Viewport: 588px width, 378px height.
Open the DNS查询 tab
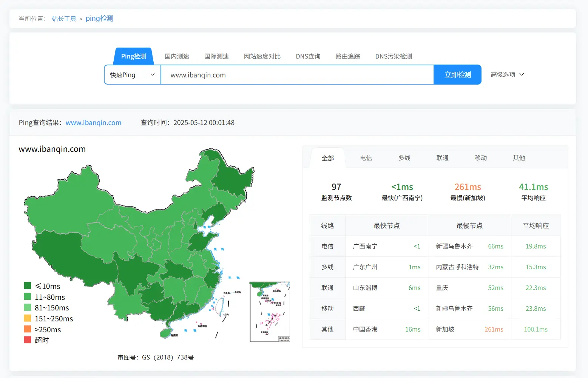point(308,56)
